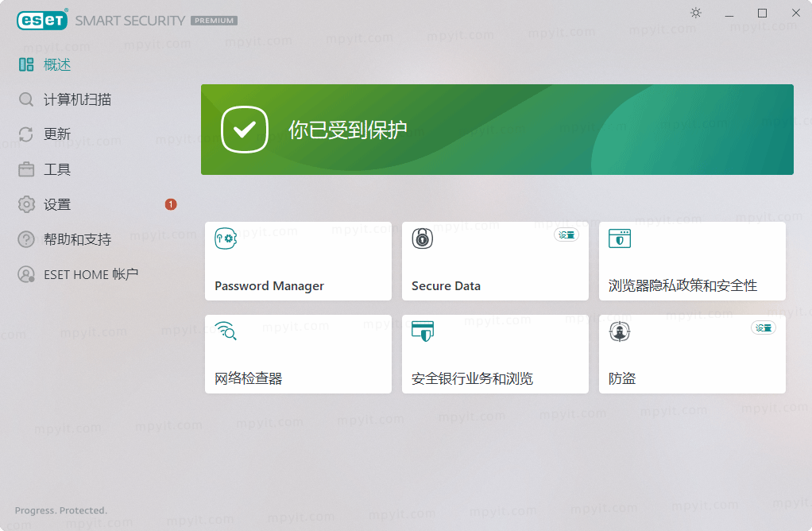Open 设置 settings page

point(57,204)
